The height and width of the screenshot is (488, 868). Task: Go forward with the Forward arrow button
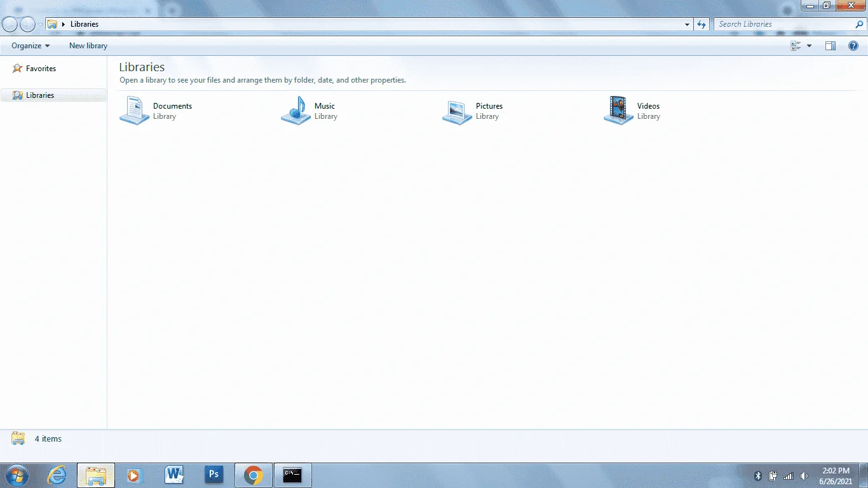point(27,24)
